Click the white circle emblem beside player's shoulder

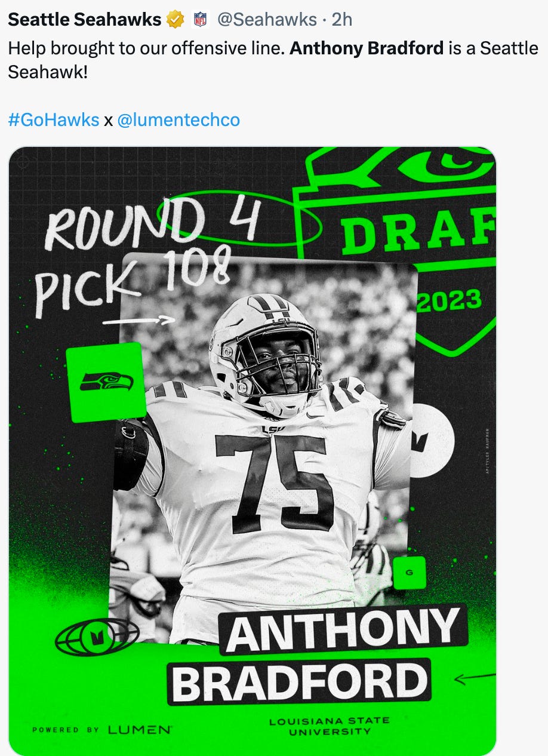pos(432,441)
